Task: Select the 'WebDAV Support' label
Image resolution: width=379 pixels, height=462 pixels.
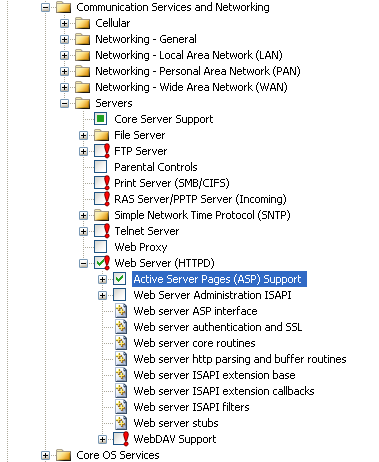Action: [175, 439]
